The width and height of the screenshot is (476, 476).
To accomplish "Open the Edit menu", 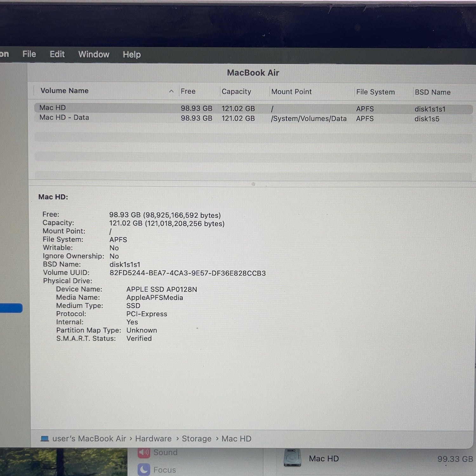I will (57, 54).
